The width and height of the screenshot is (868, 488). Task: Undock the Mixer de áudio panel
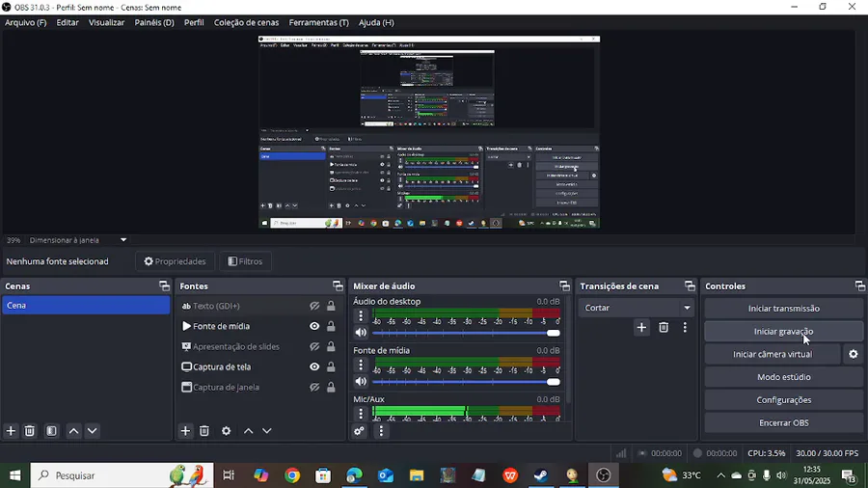(x=564, y=286)
